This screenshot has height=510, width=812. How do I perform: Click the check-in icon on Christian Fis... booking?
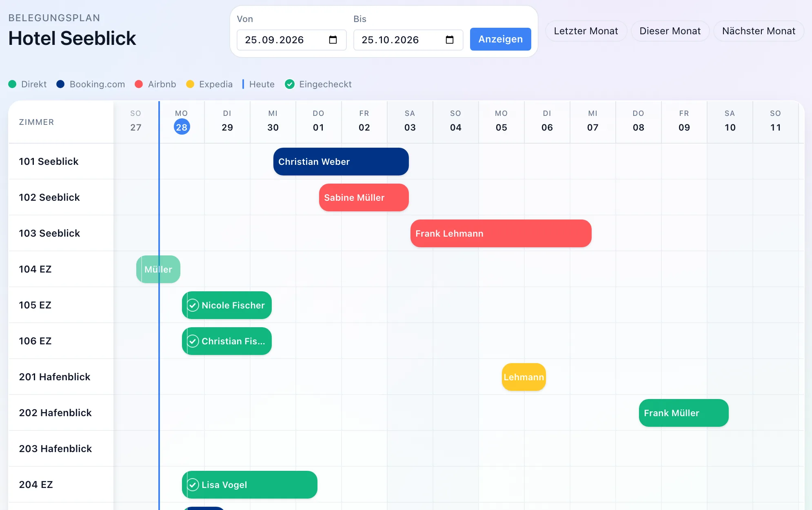tap(193, 341)
